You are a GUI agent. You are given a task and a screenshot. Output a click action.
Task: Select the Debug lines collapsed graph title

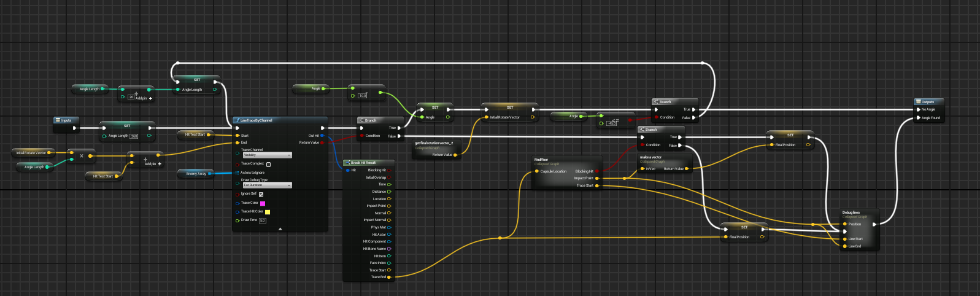click(x=851, y=212)
